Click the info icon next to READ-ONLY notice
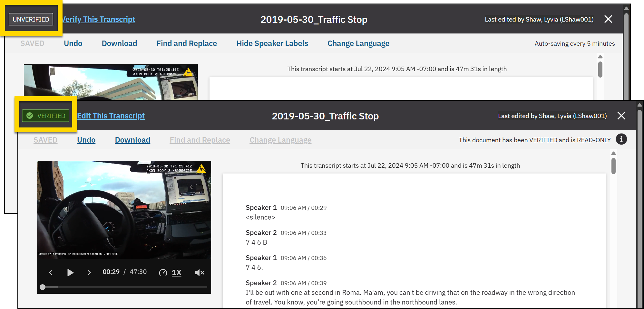The width and height of the screenshot is (644, 309). click(x=621, y=139)
